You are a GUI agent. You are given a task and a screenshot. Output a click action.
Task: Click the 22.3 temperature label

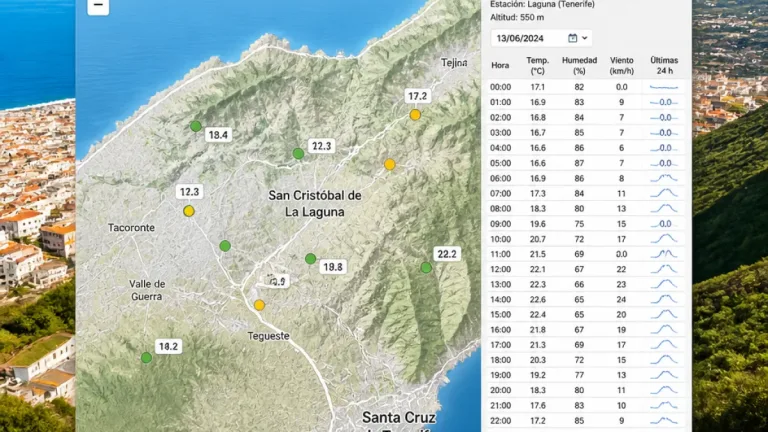click(x=321, y=146)
